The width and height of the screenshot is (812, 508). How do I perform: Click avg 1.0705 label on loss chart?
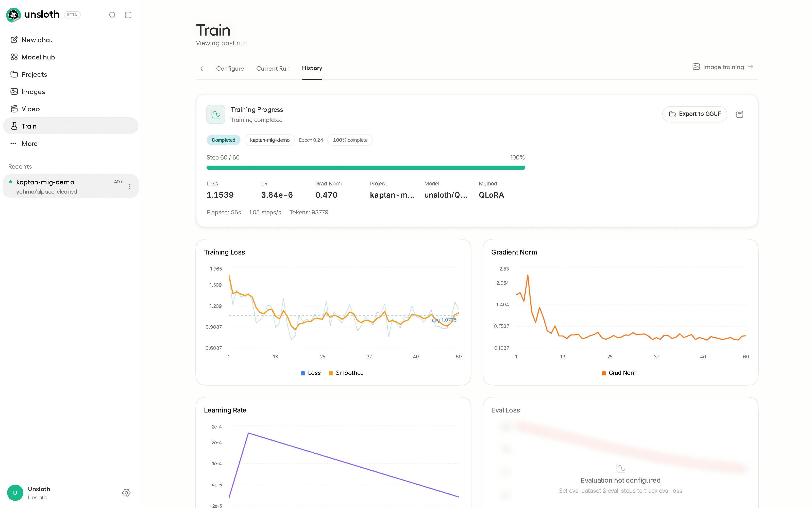tap(444, 320)
